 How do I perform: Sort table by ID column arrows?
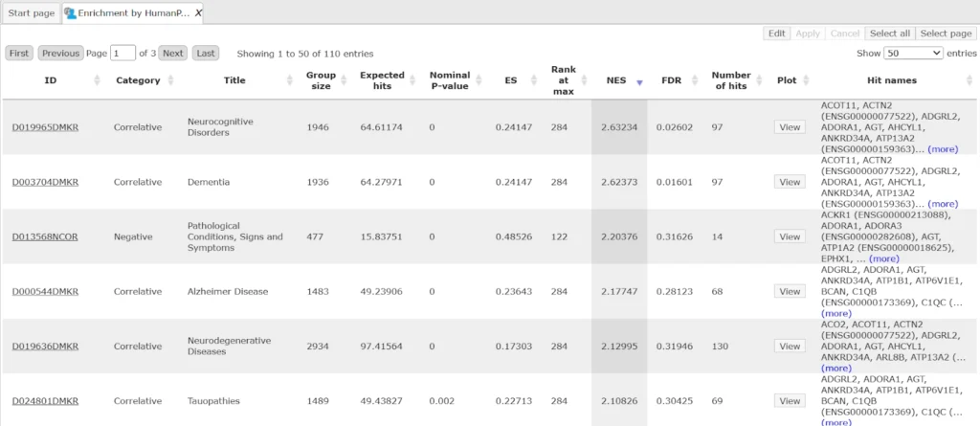tap(97, 81)
